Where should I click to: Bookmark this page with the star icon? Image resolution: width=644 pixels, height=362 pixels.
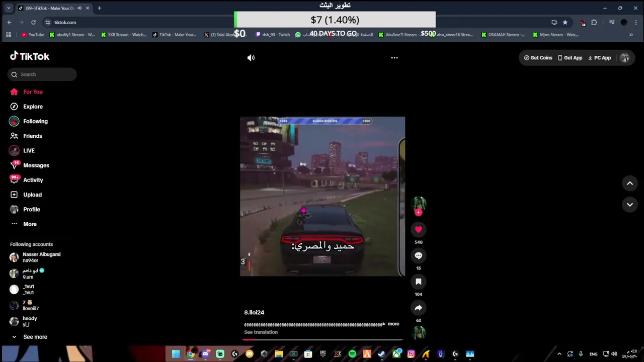click(x=565, y=22)
